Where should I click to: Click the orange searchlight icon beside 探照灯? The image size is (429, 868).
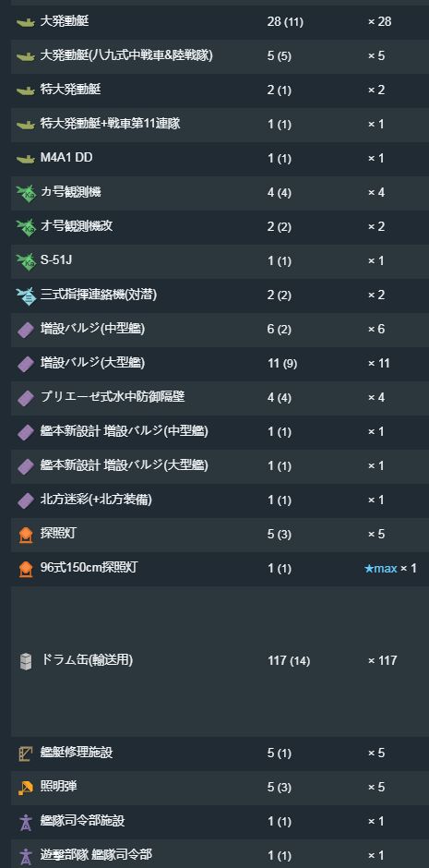click(x=26, y=535)
